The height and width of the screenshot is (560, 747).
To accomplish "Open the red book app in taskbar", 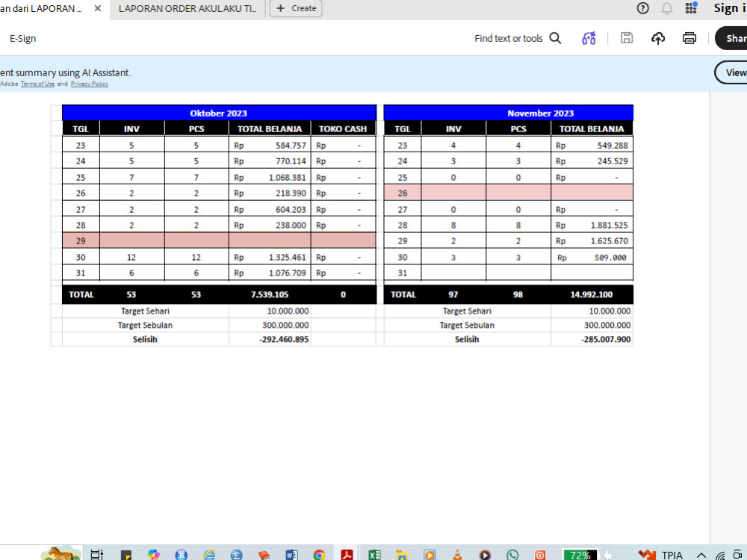I will (264, 556).
